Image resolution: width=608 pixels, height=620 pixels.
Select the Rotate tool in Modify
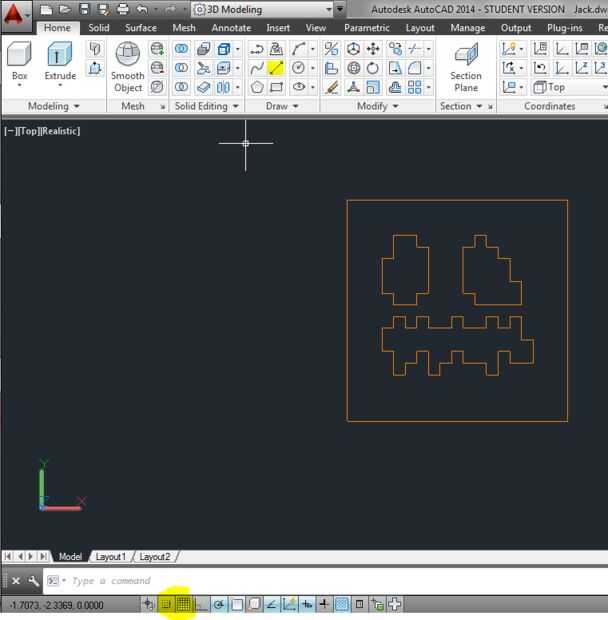tap(373, 68)
